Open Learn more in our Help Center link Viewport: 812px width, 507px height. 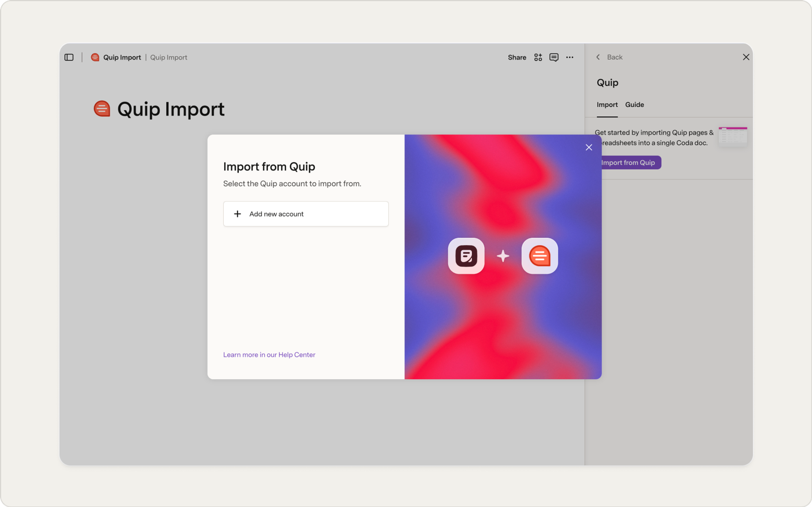point(269,355)
